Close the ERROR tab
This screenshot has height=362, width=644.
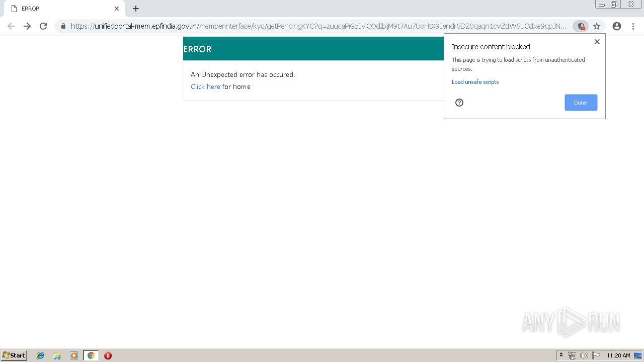tap(117, 9)
